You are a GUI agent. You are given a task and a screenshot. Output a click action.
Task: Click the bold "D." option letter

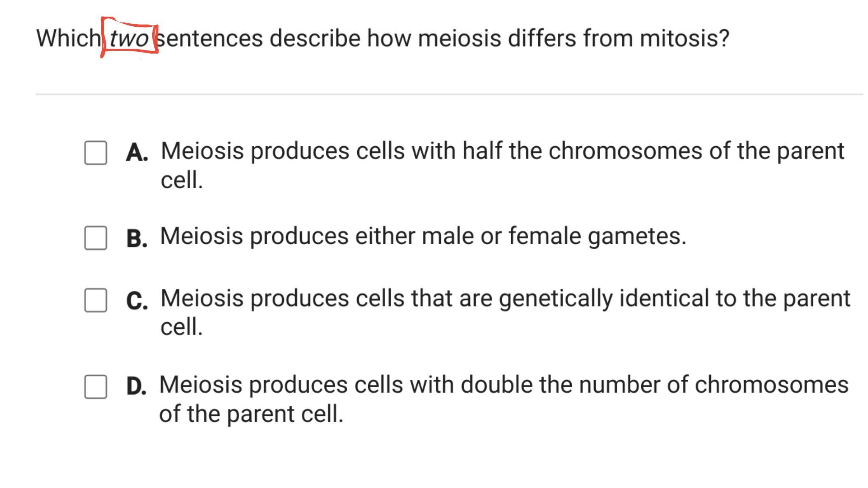[x=136, y=387]
